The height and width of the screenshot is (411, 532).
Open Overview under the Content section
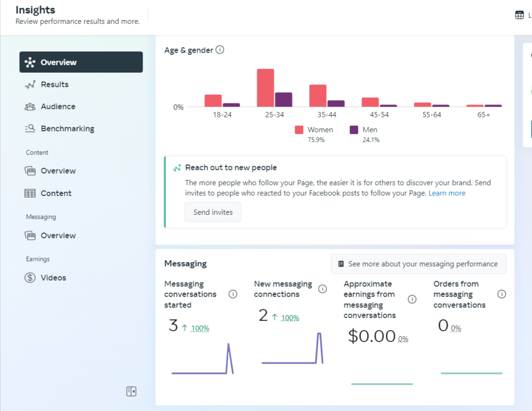pyautogui.click(x=58, y=171)
